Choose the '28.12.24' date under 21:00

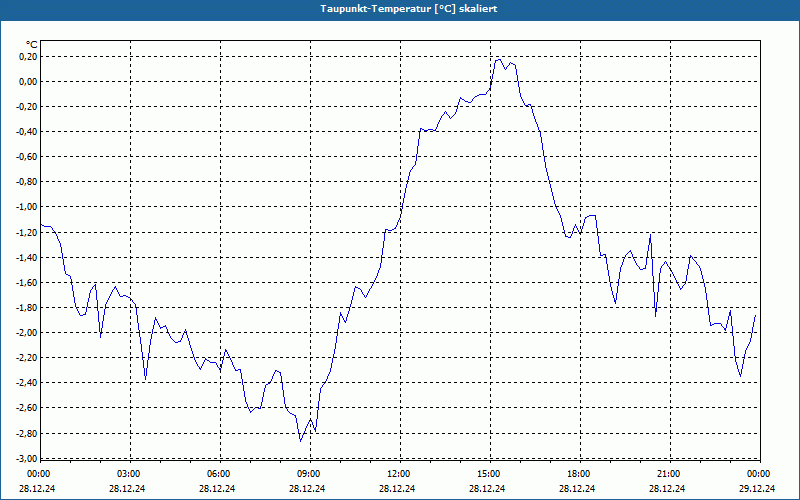tap(667, 488)
